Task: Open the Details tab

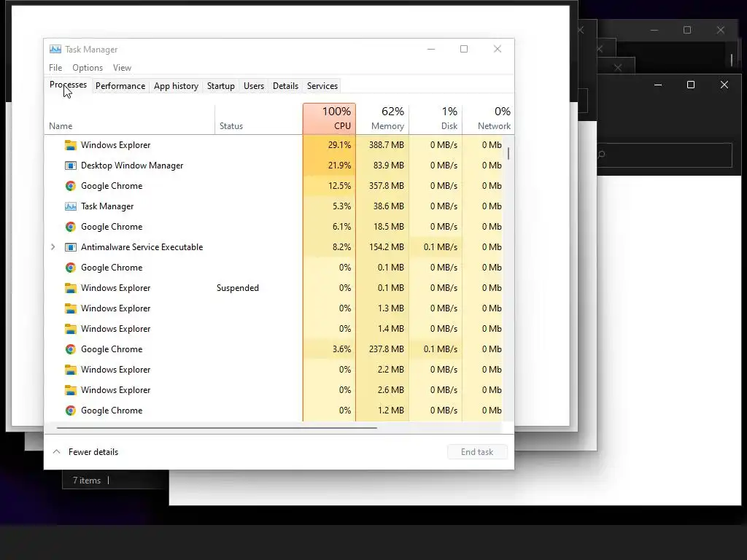Action: click(285, 86)
